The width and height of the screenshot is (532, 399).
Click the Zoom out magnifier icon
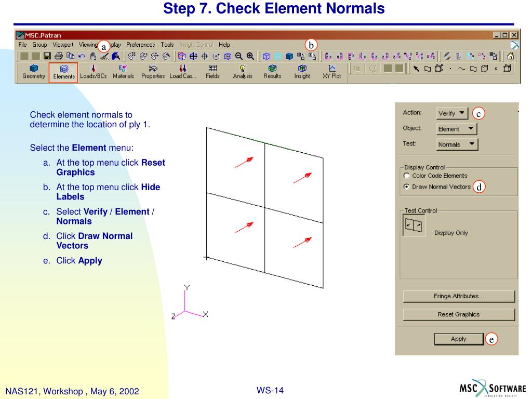239,56
